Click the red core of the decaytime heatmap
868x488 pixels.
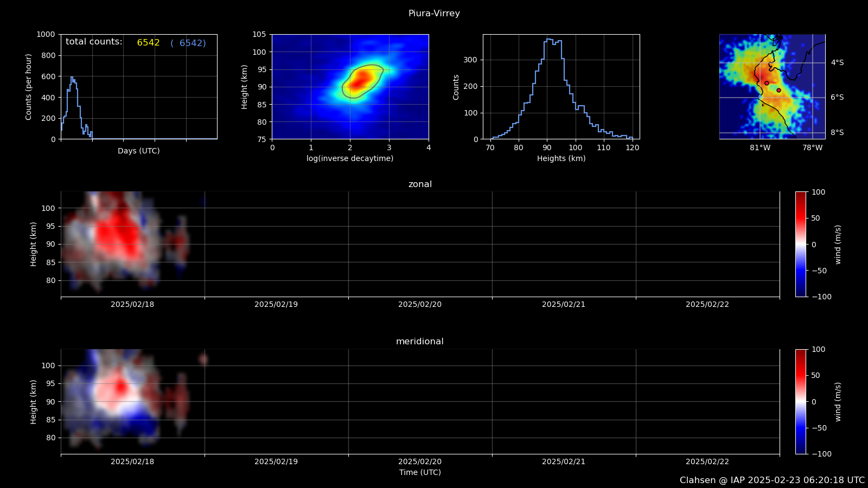pyautogui.click(x=360, y=80)
